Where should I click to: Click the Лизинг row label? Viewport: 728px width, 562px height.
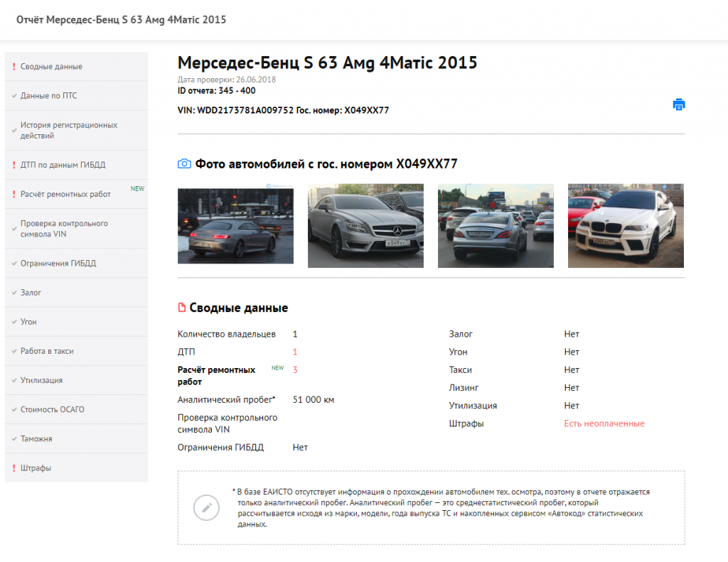464,387
